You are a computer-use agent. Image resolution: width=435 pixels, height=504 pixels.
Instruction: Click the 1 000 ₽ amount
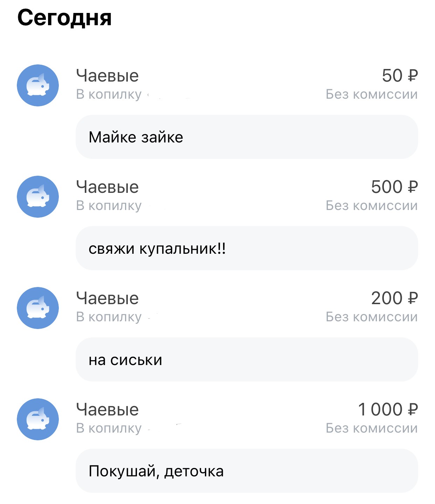[388, 409]
